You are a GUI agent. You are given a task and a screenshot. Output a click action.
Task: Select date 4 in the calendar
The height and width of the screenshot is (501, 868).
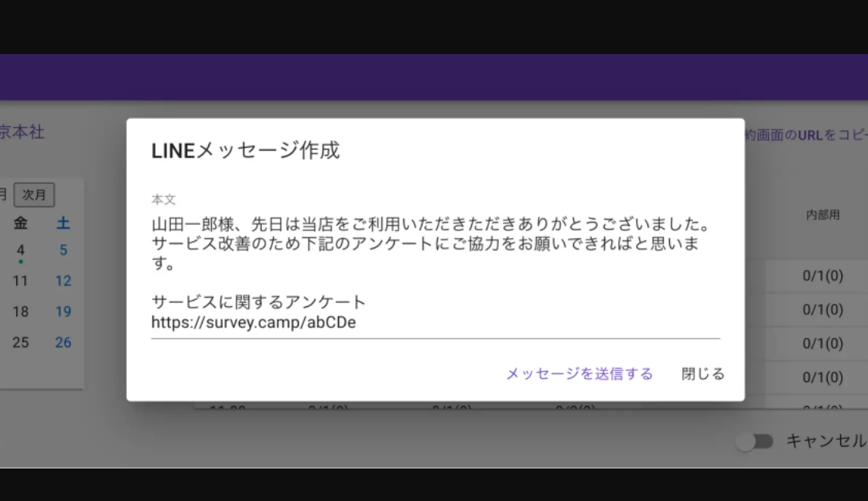click(21, 250)
